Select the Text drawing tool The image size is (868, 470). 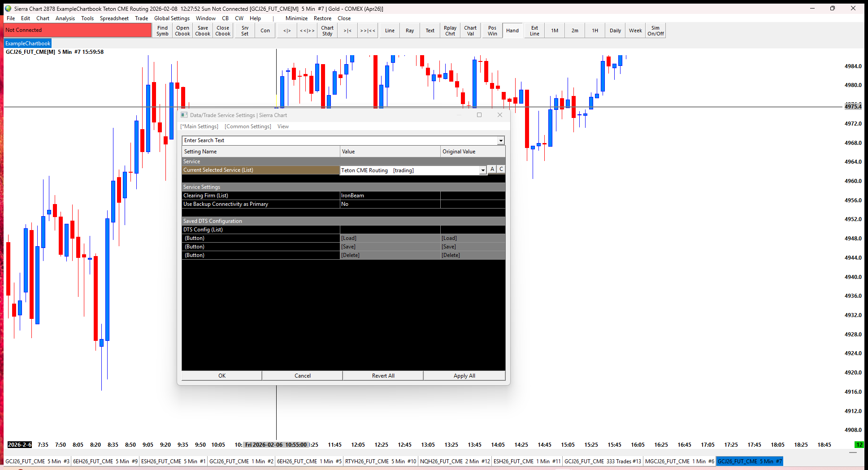(x=430, y=30)
